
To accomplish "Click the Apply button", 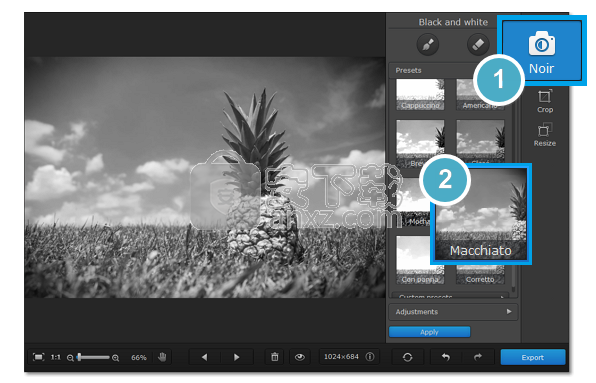I will [430, 332].
